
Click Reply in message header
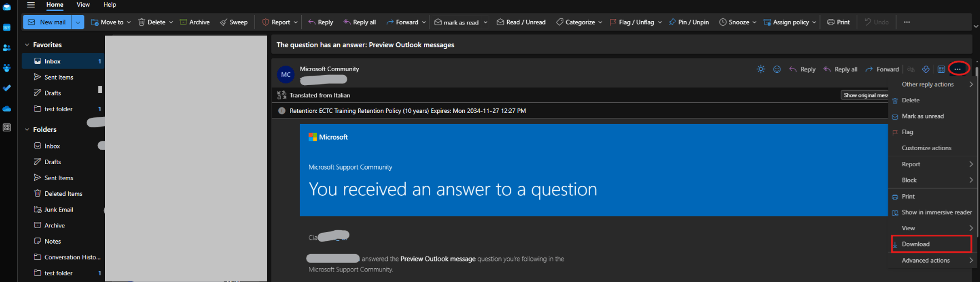802,70
